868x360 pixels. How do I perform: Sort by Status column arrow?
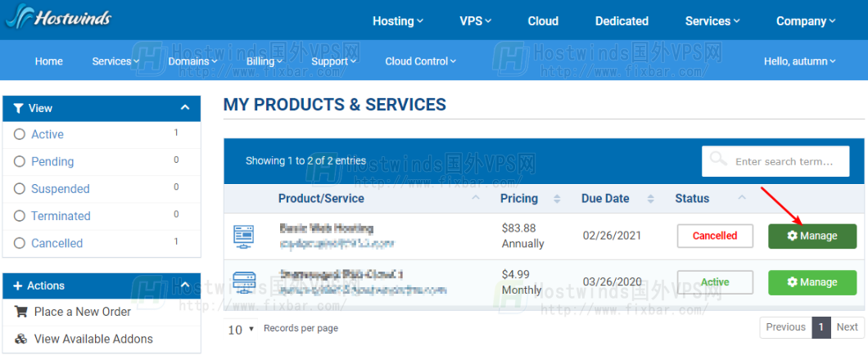[x=742, y=197]
